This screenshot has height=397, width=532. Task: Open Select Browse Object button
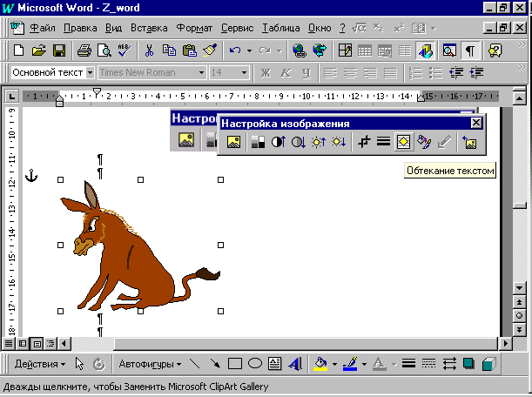[519, 315]
